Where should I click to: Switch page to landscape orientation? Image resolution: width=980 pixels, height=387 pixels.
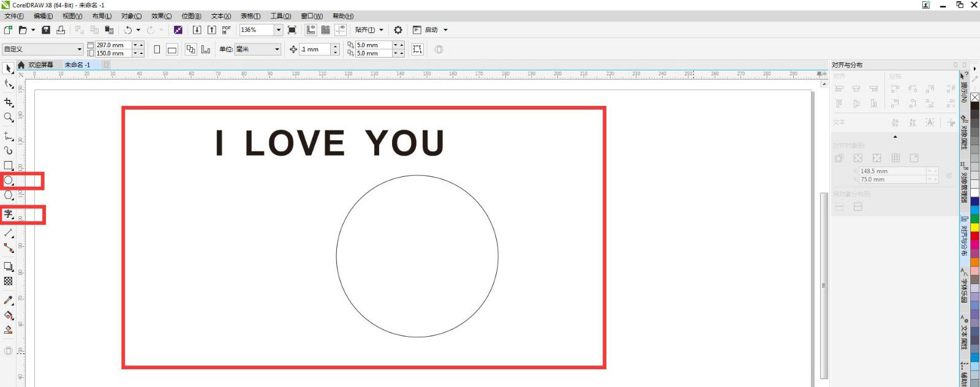172,50
